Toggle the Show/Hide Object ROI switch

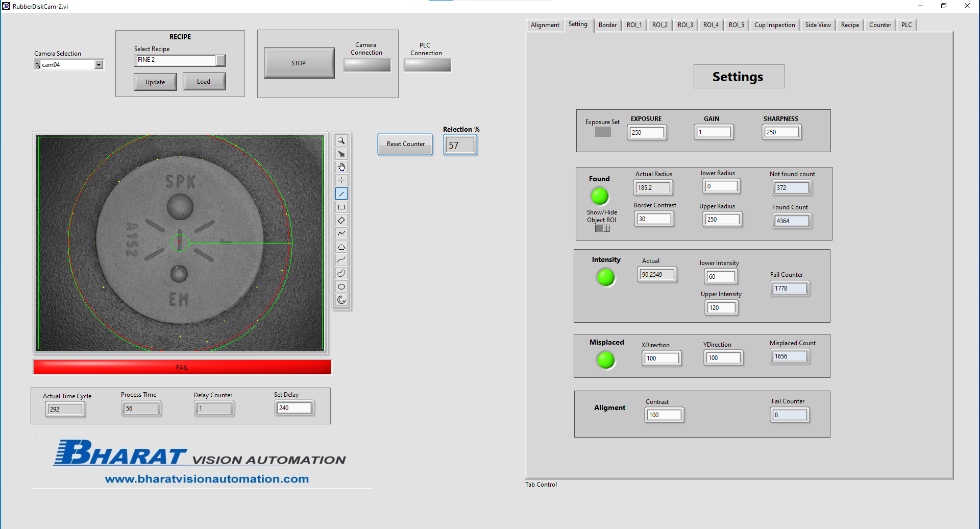pyautogui.click(x=602, y=228)
